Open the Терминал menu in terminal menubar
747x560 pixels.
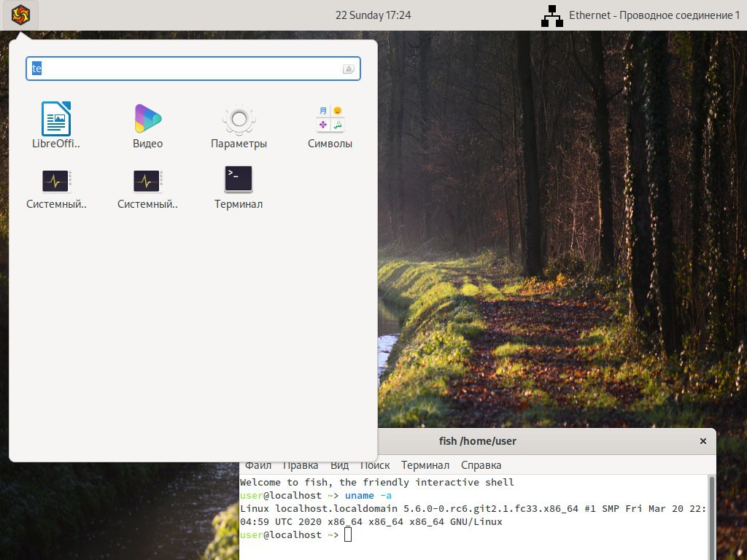click(x=425, y=465)
